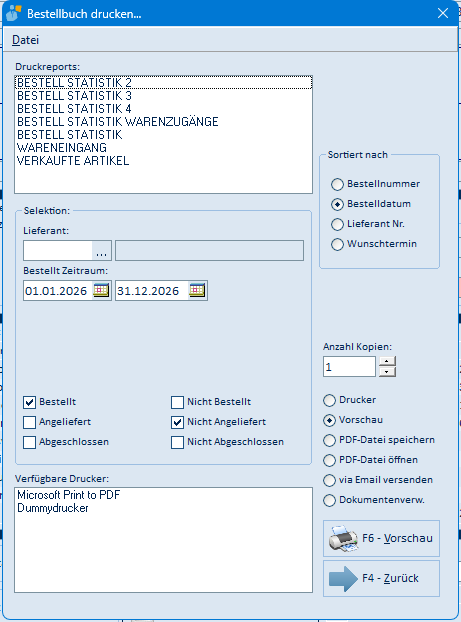The height and width of the screenshot is (622, 461).
Task: Uncheck the Bestellt checkbox
Action: click(x=29, y=402)
